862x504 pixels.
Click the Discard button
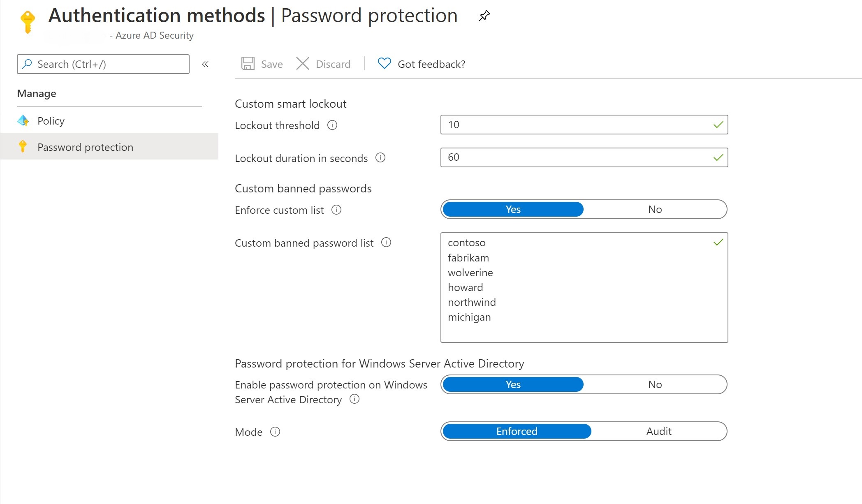[x=324, y=64]
